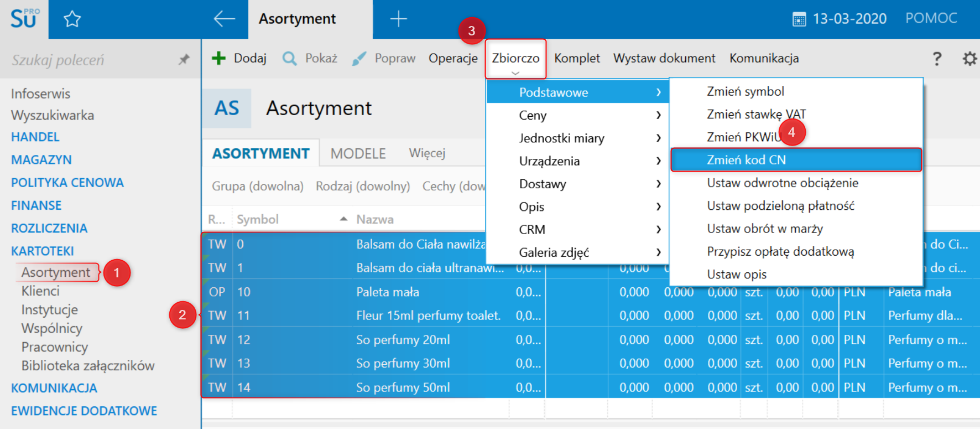Click the Pokaż magnifier icon
Viewport: 980px width, 429px height.
(289, 58)
